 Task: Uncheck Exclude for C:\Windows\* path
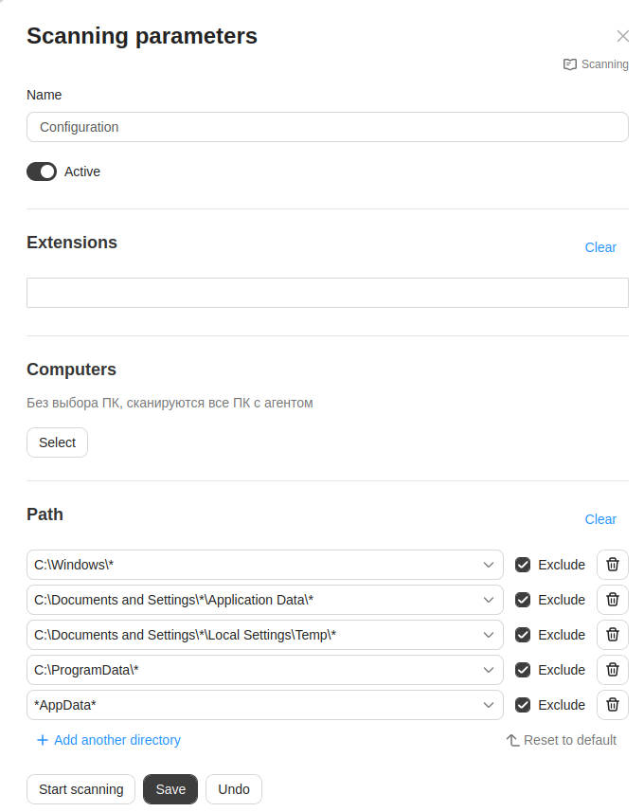[x=523, y=565]
